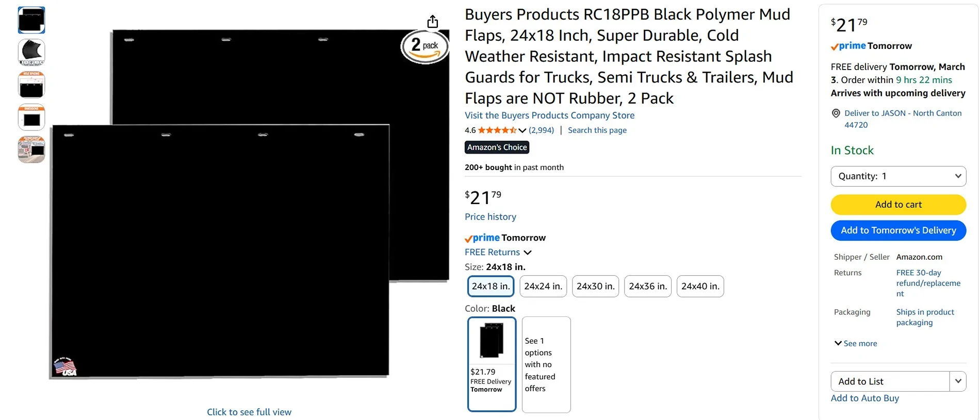Expand the See more product details section
This screenshot has width=980, height=420.
[x=855, y=343]
